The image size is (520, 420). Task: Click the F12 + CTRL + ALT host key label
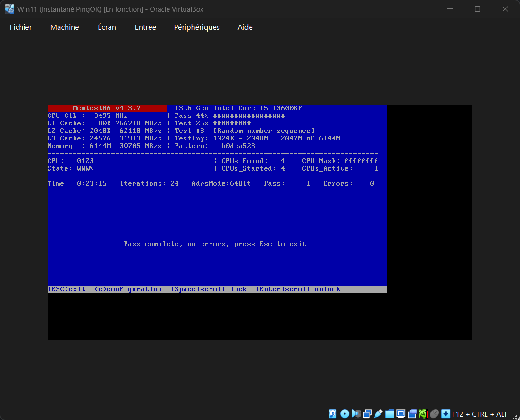tap(479, 414)
